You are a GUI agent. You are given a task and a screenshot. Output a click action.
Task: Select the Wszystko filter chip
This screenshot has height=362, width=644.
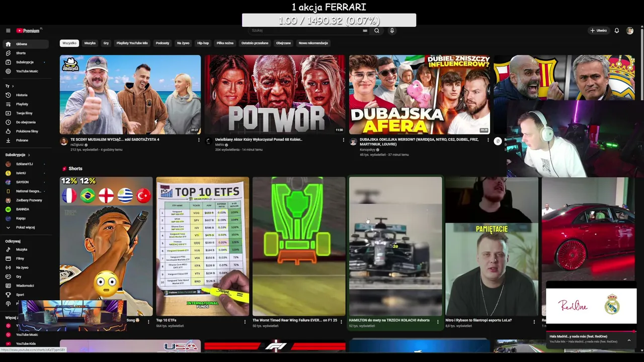(x=69, y=43)
